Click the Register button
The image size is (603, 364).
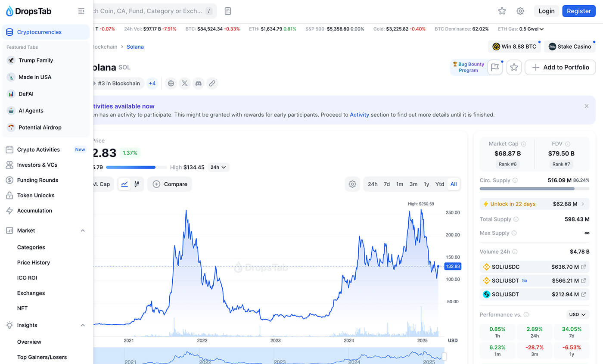[578, 11]
